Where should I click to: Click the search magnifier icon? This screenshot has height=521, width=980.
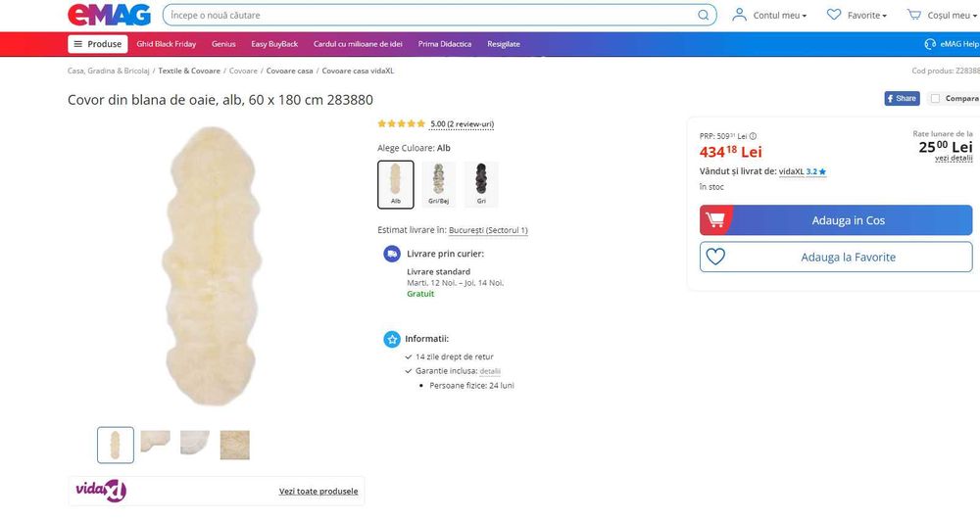(704, 16)
